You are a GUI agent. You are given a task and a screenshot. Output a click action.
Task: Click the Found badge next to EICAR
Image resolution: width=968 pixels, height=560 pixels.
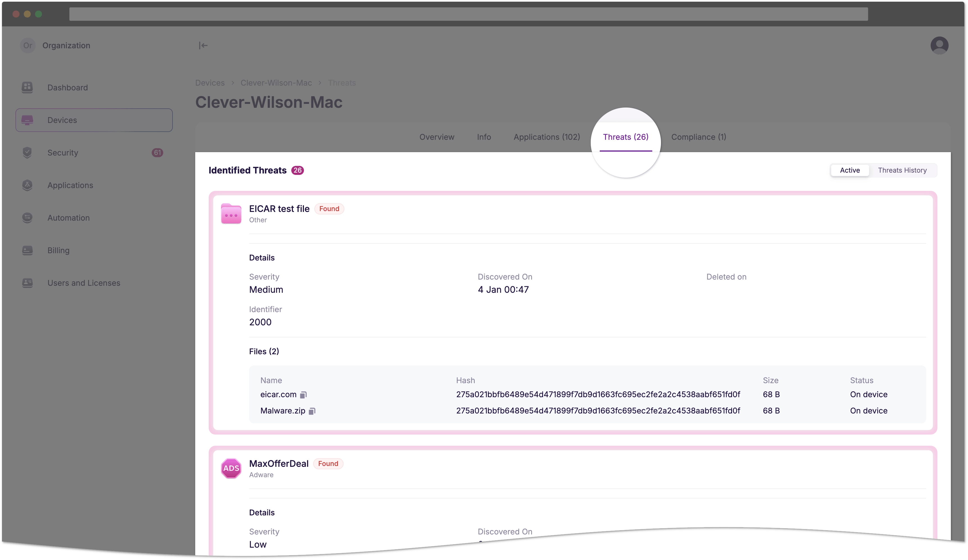(x=329, y=209)
